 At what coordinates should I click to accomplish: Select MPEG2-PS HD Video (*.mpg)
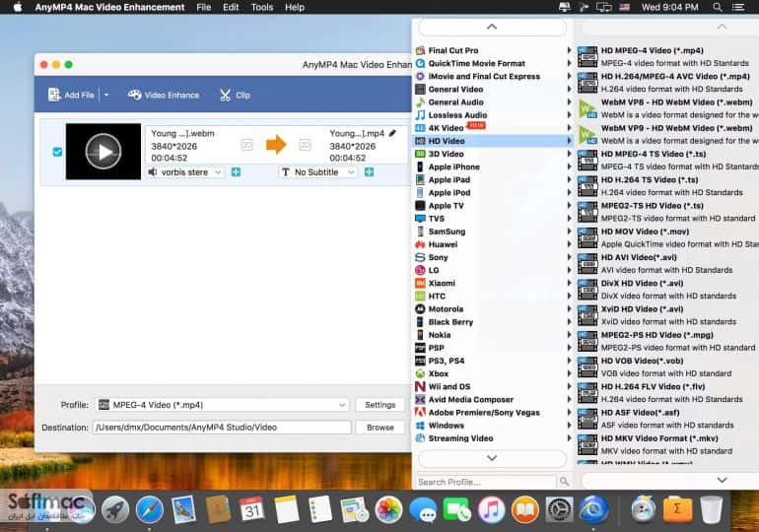(x=667, y=341)
